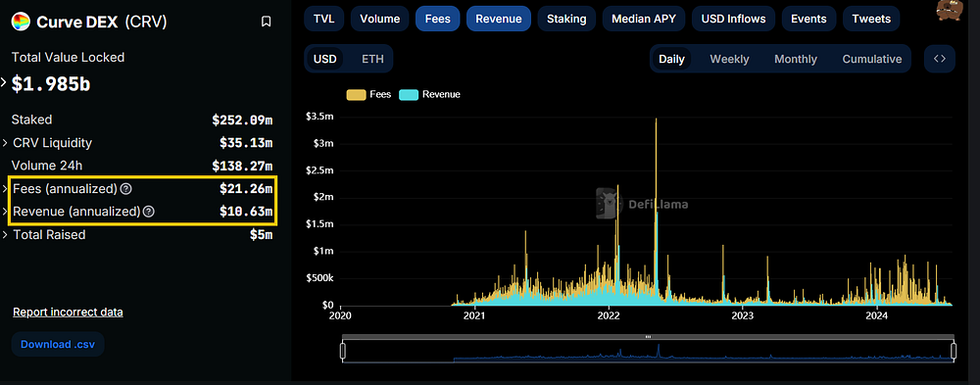Click the 2022 label on the x-axis
980x385 pixels.
pos(609,315)
